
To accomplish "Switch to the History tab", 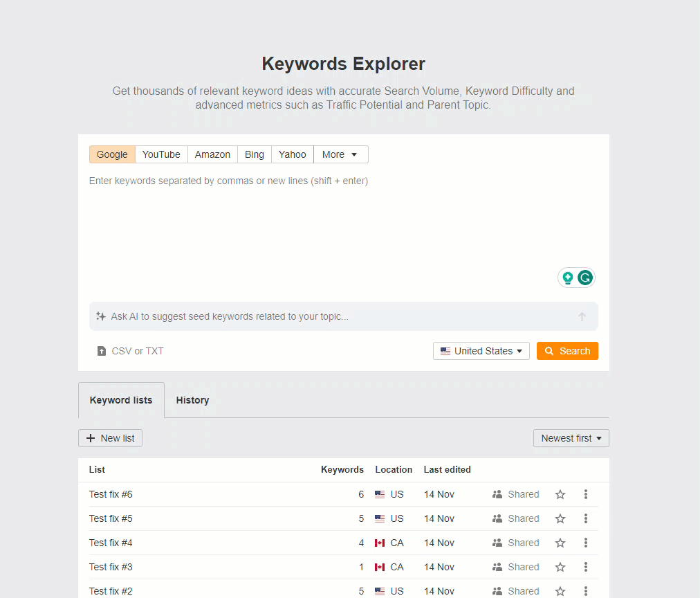I will (x=192, y=400).
